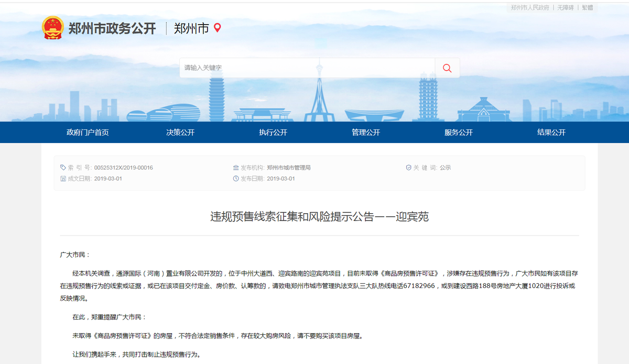Switch to the 结果公开 section
This screenshot has width=629, height=364.
pos(551,133)
